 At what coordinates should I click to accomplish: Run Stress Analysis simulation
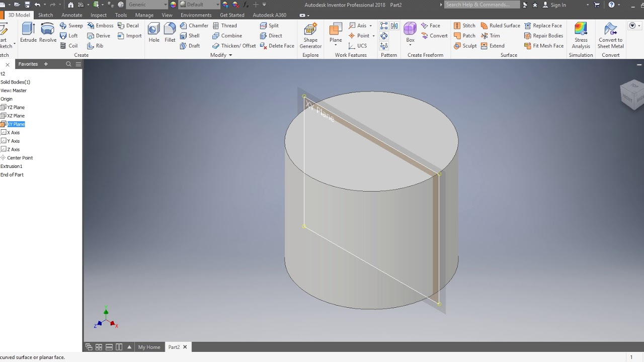click(581, 35)
